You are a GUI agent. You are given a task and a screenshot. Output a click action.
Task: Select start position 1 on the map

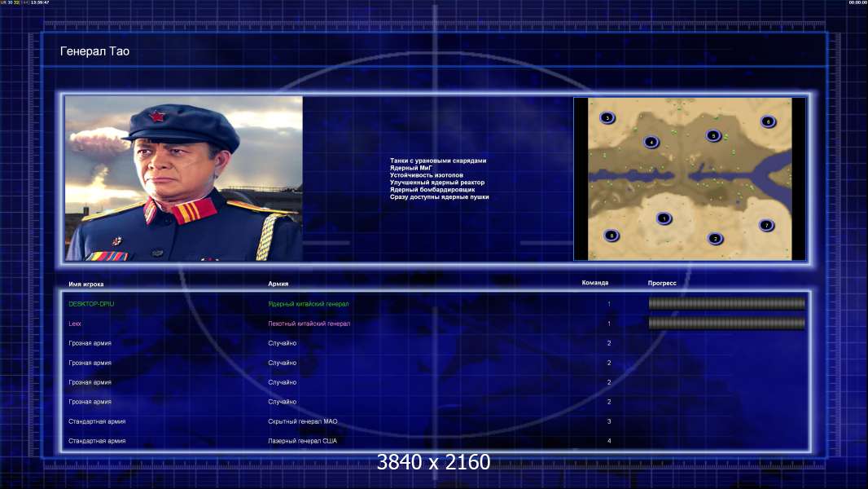click(664, 218)
